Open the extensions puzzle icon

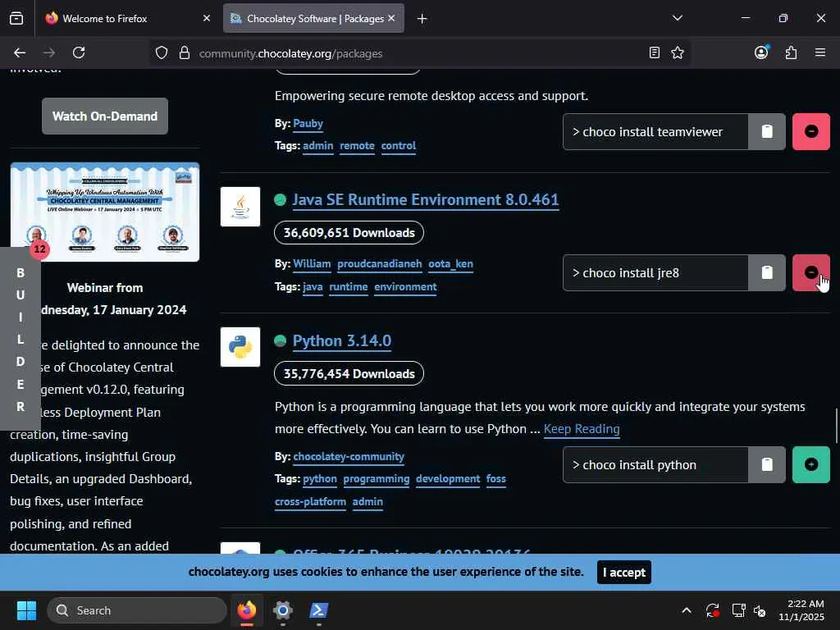pos(791,52)
